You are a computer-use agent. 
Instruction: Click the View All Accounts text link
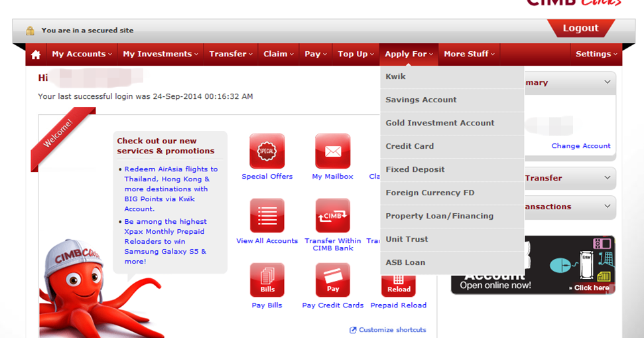(x=267, y=241)
